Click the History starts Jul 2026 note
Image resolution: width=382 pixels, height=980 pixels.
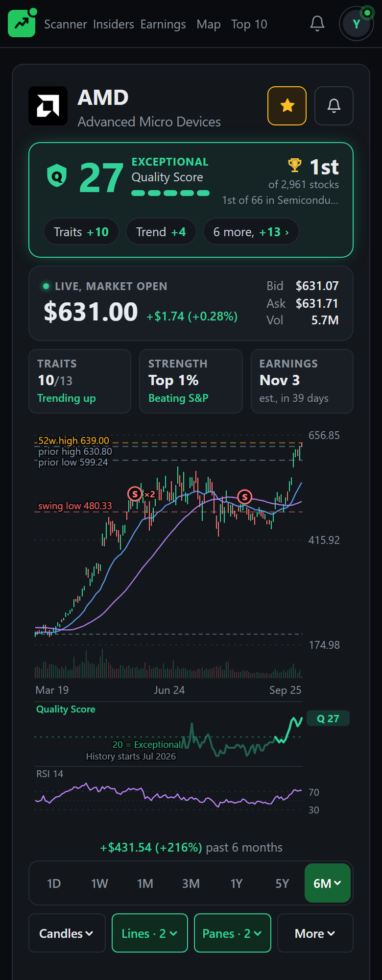click(x=131, y=757)
